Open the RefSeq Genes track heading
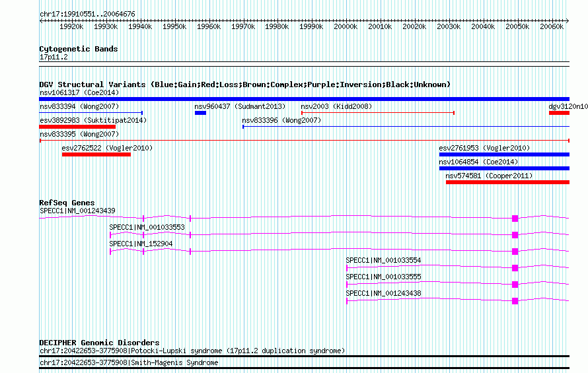The height and width of the screenshot is (373, 588). click(x=67, y=203)
